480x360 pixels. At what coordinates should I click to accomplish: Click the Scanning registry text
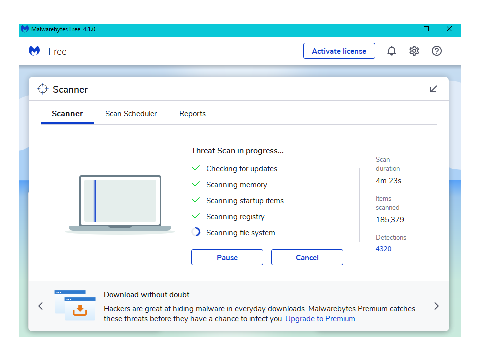point(235,217)
